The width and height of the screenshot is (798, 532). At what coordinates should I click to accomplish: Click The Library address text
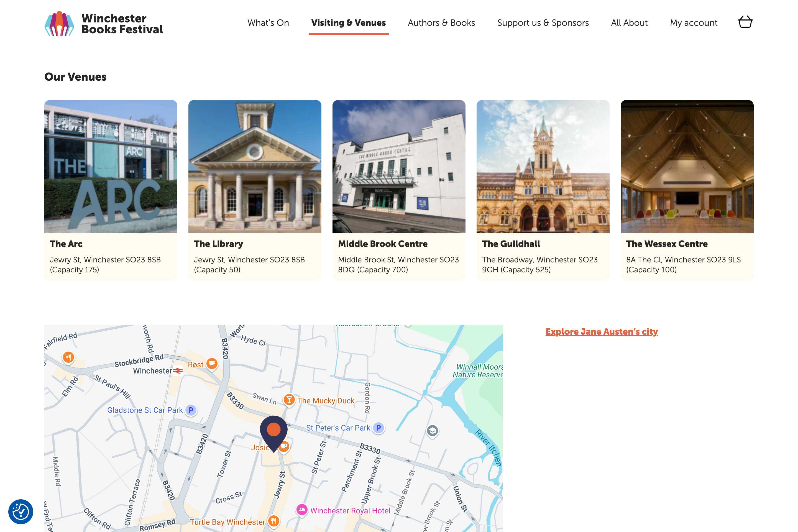coord(249,265)
